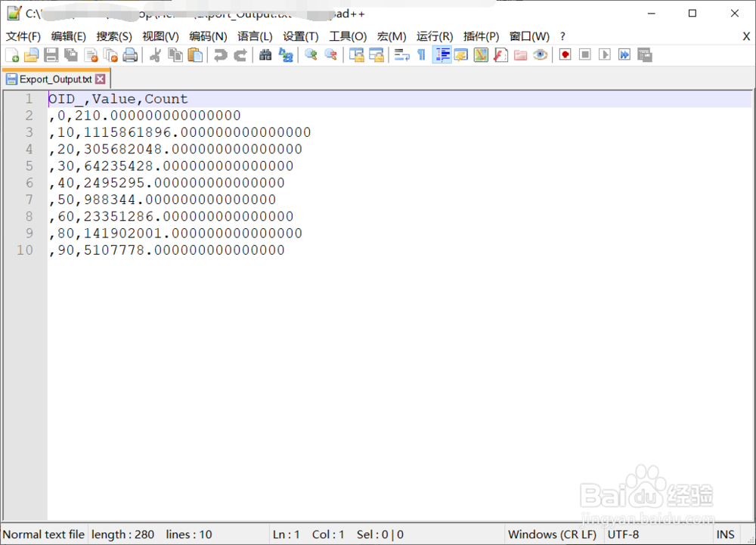
Task: Click Windows (CR LF) in status bar
Action: click(x=552, y=534)
